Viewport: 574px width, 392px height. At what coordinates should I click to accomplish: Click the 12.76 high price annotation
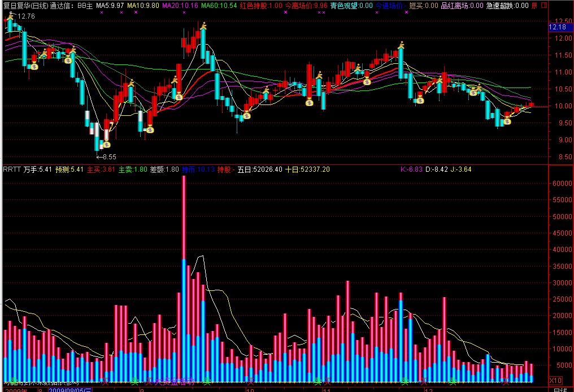26,16
